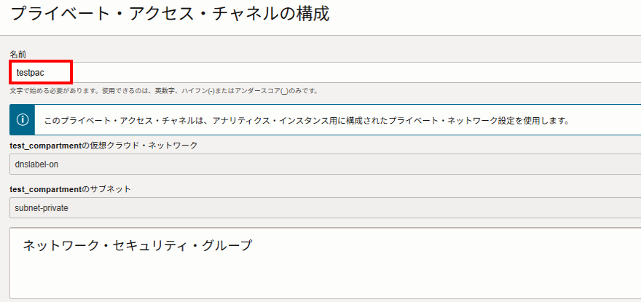Screen dimensions: 644x302
Task: Click the プライベート・アクセス・チャネルの構成 page title
Action: pos(170,14)
